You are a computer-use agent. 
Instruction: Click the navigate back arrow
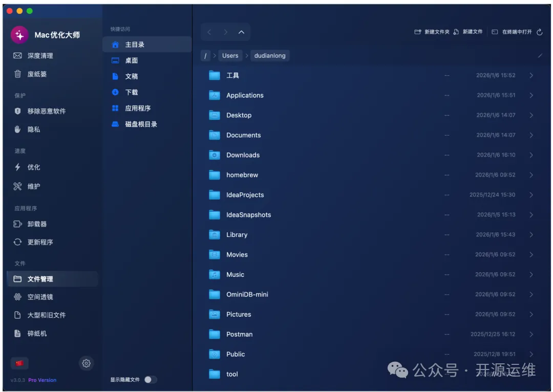point(209,32)
